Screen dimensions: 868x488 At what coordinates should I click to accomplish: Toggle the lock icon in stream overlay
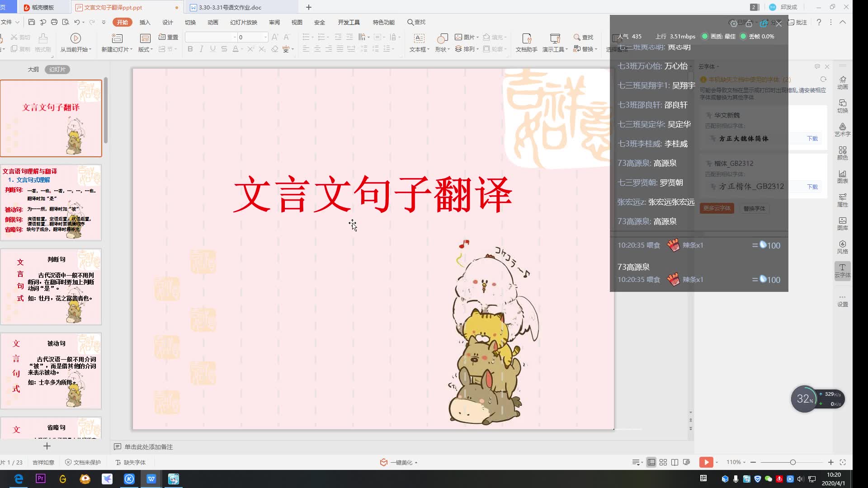click(749, 23)
